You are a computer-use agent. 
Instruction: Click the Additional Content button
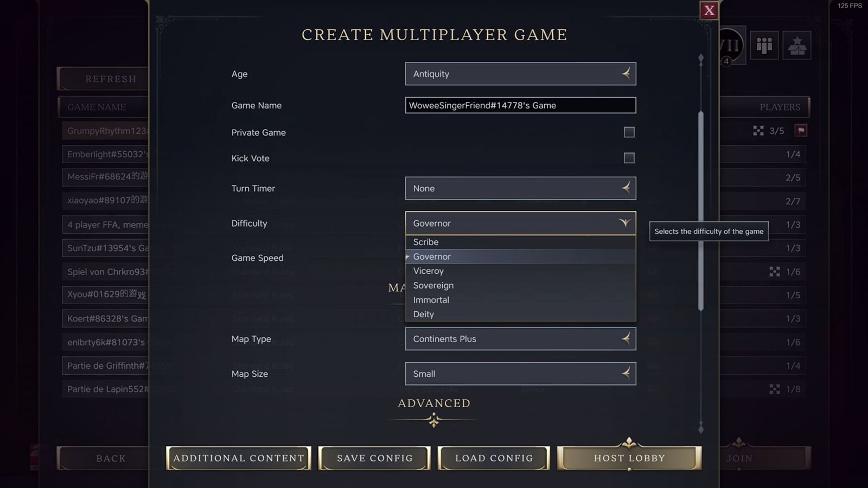(x=239, y=458)
